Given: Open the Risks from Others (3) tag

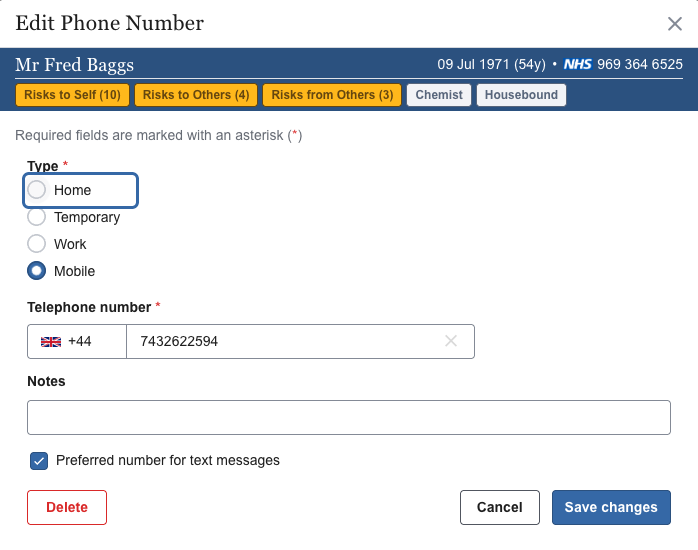Looking at the screenshot, I should [332, 95].
